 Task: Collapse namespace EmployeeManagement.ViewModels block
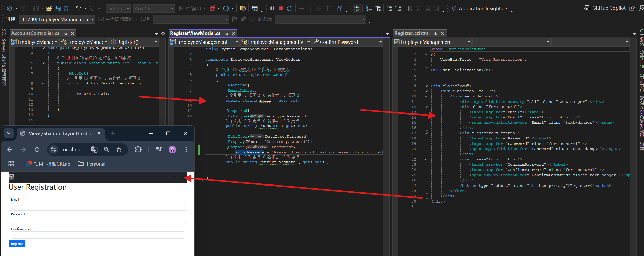202,60
